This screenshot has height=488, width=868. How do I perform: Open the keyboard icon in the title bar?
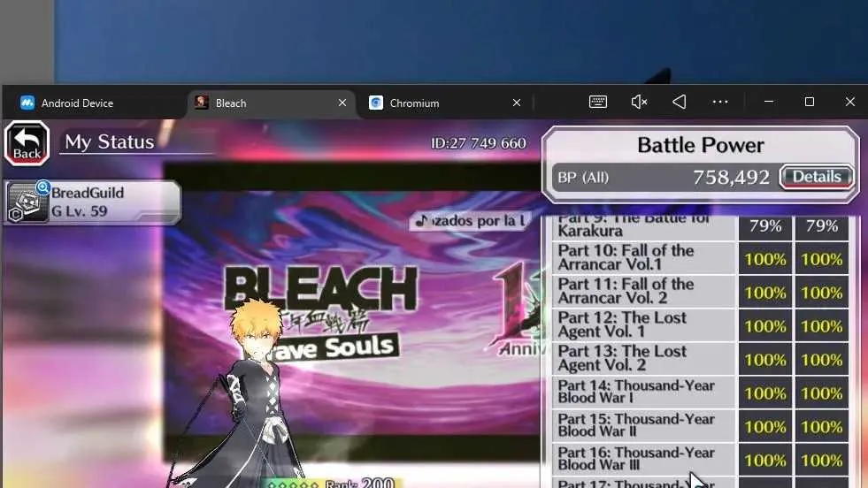[598, 102]
